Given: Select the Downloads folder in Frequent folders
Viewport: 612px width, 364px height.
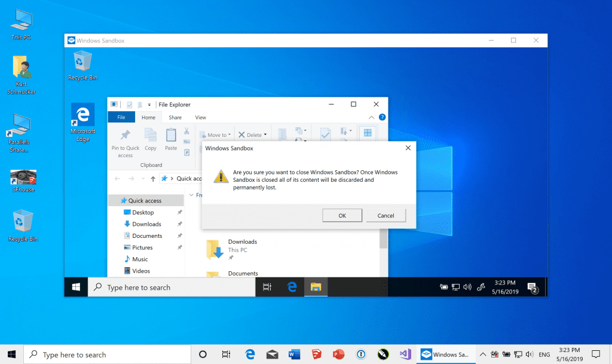Looking at the screenshot, I should (232, 250).
